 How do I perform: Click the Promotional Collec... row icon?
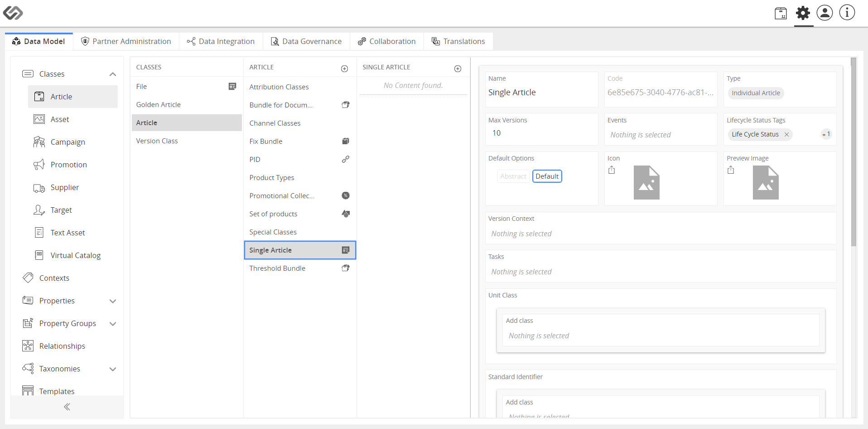click(346, 195)
